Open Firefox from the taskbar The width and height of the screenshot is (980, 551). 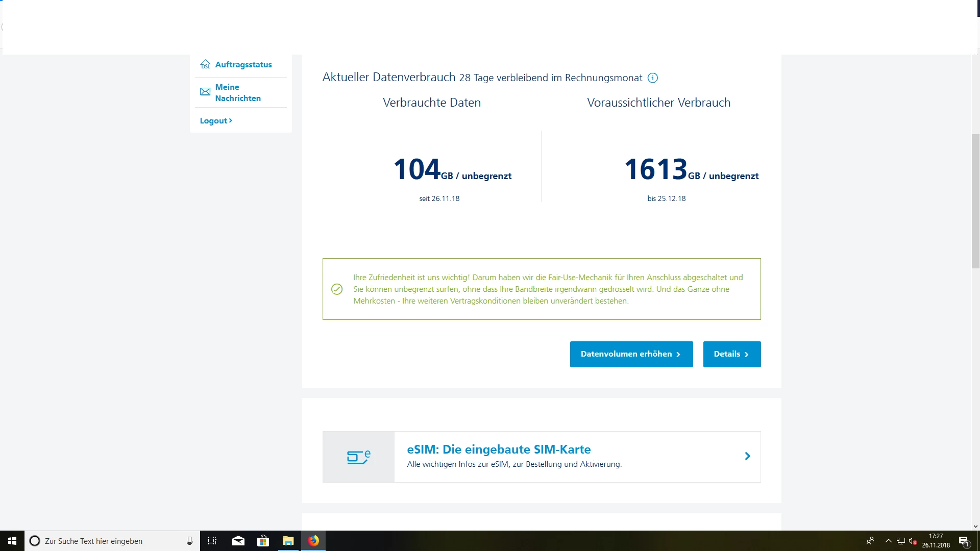pyautogui.click(x=313, y=541)
